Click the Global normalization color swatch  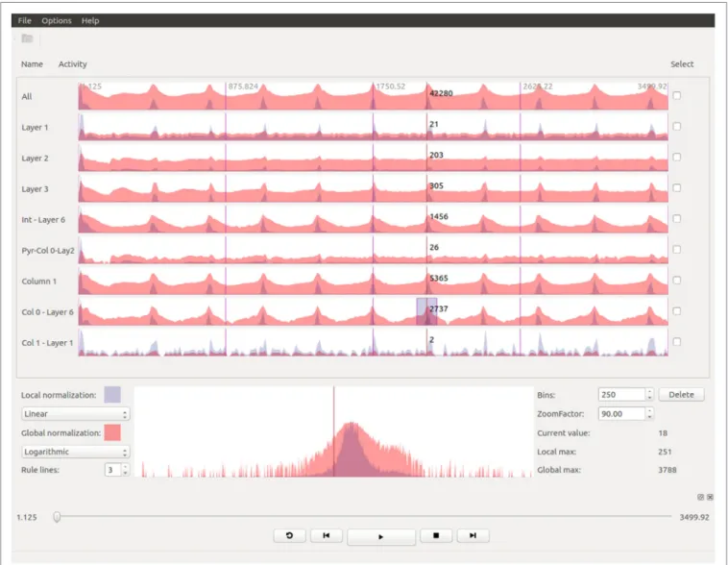point(112,432)
